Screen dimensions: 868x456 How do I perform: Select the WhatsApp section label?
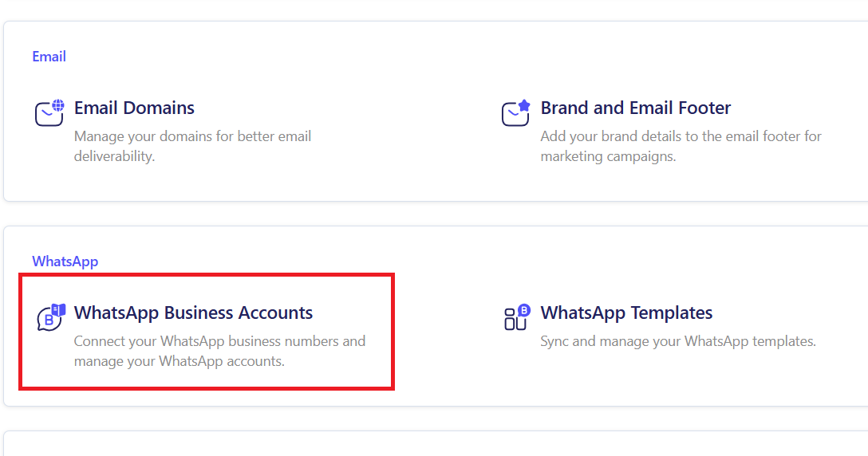[x=65, y=261]
